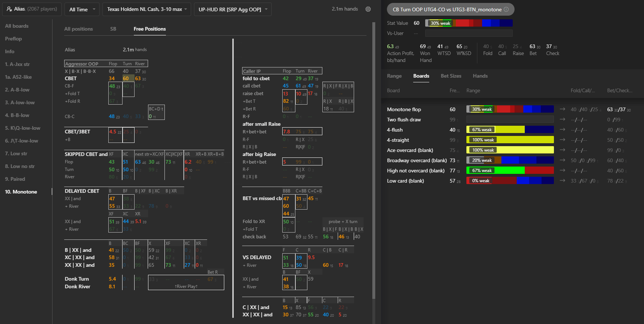
Task: Click the Stat Value range color bar
Action: pos(469,23)
